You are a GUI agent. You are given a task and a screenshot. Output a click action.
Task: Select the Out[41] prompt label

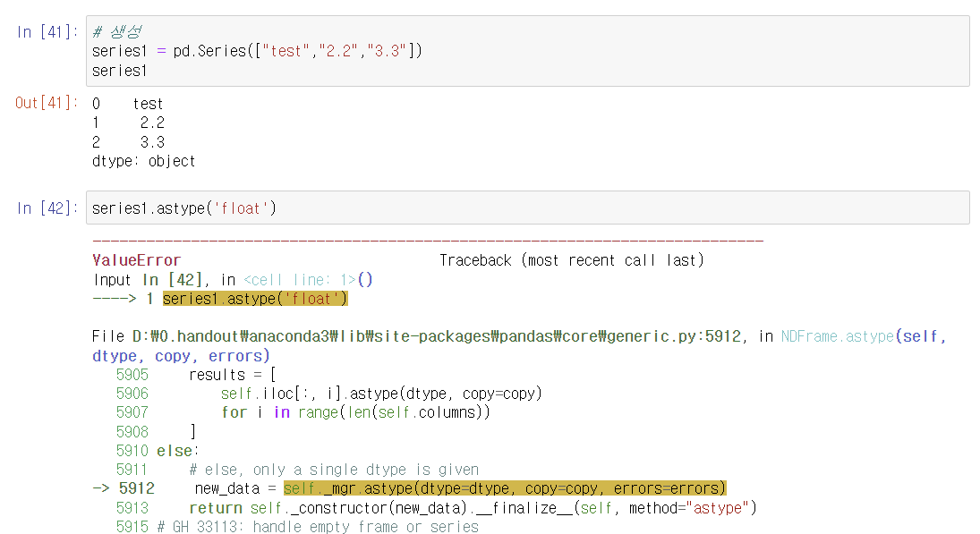pyautogui.click(x=47, y=103)
